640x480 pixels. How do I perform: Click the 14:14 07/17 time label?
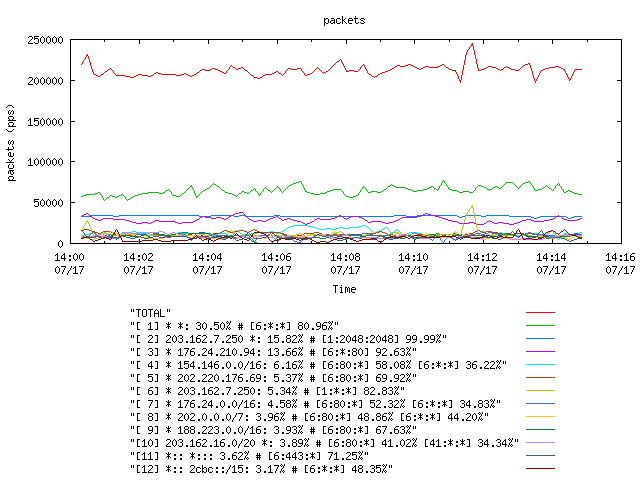pyautogui.click(x=551, y=264)
